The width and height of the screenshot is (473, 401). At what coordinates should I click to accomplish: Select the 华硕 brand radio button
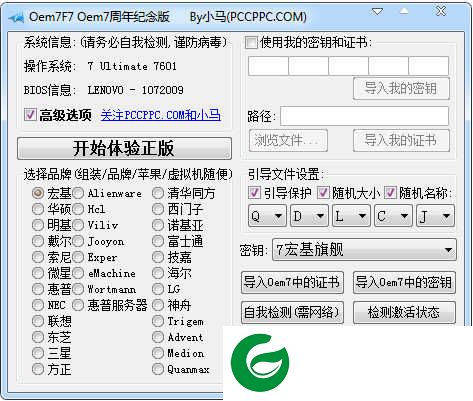(38, 209)
